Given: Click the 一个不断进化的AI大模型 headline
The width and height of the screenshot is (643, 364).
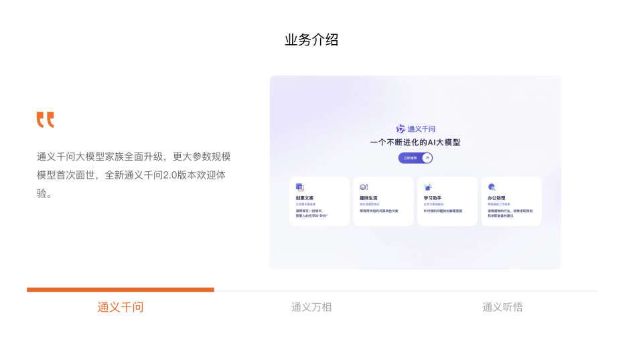Looking at the screenshot, I should pyautogui.click(x=415, y=143).
